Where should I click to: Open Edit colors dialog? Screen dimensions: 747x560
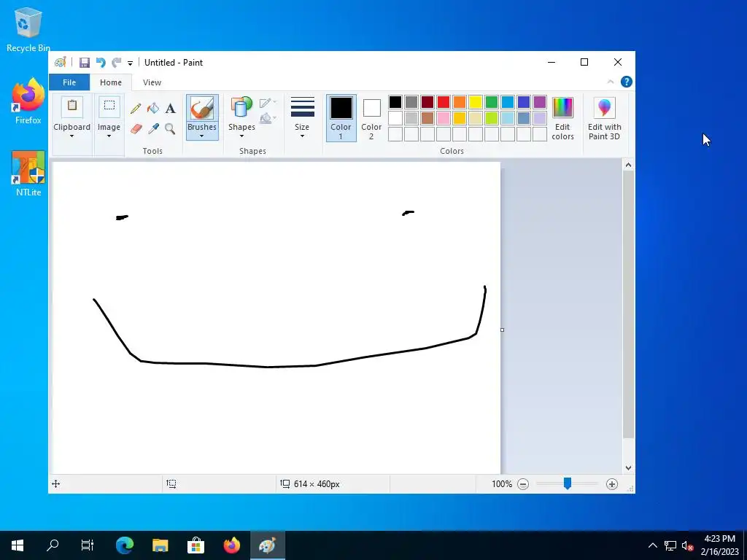click(562, 119)
